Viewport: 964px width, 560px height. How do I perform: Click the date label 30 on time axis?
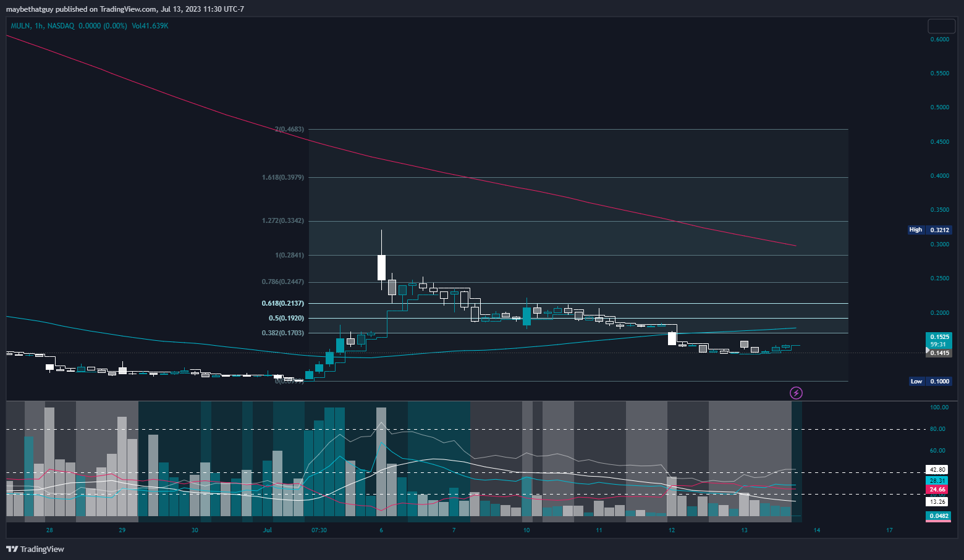pyautogui.click(x=195, y=530)
